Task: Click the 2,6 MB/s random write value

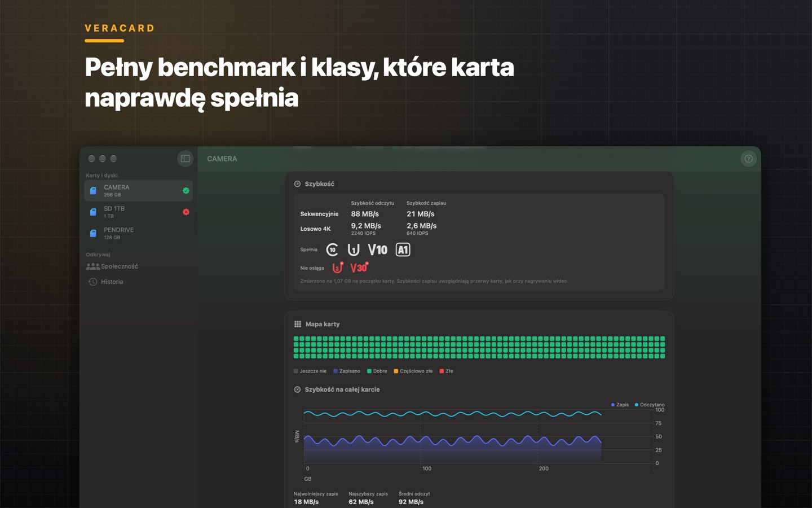Action: pos(422,226)
